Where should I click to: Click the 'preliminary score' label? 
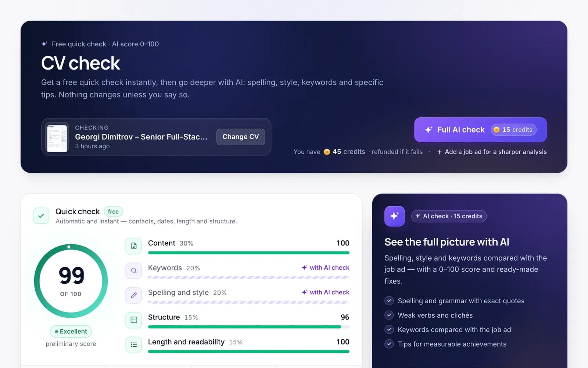pos(71,344)
